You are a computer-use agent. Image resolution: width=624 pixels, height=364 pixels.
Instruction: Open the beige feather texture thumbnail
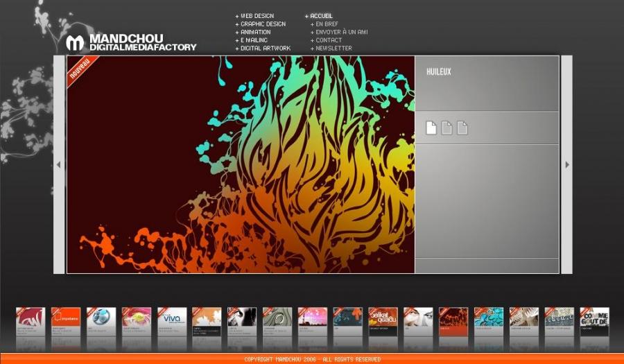(524, 322)
